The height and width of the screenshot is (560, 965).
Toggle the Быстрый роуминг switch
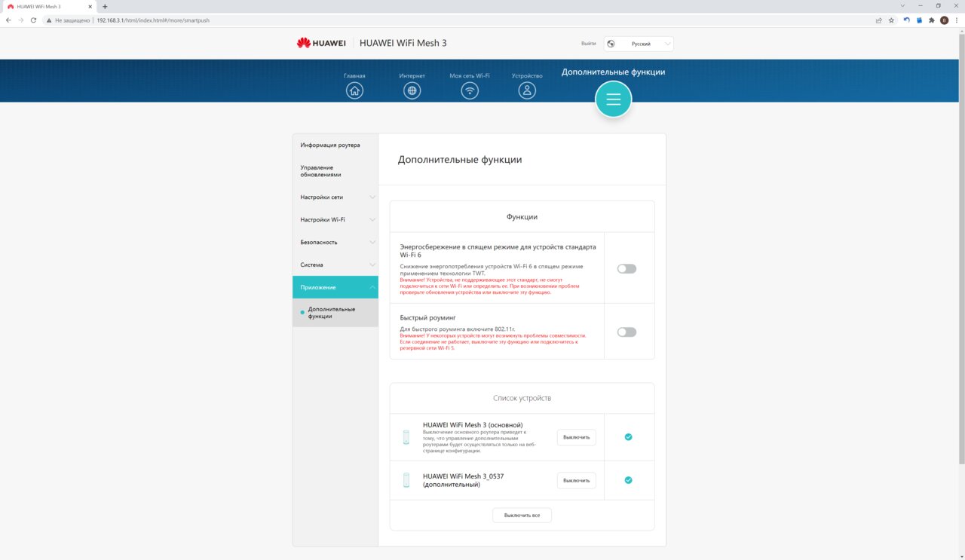(x=626, y=332)
